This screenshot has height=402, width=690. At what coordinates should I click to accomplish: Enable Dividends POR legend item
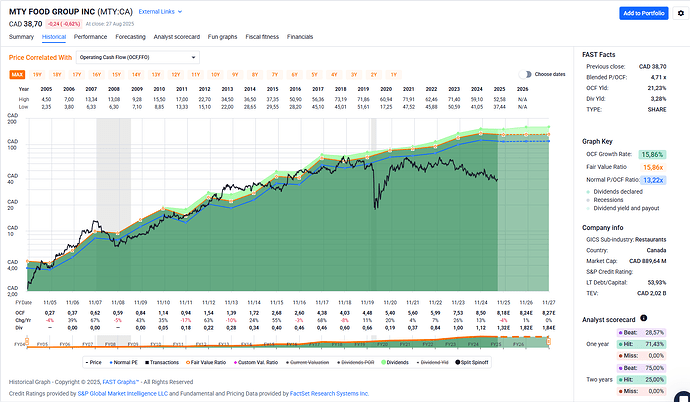coord(355,362)
